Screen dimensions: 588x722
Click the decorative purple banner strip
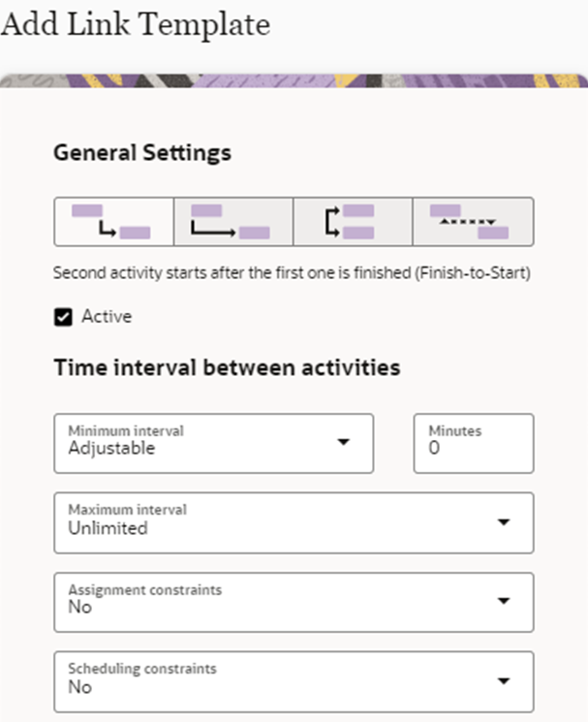(x=294, y=81)
